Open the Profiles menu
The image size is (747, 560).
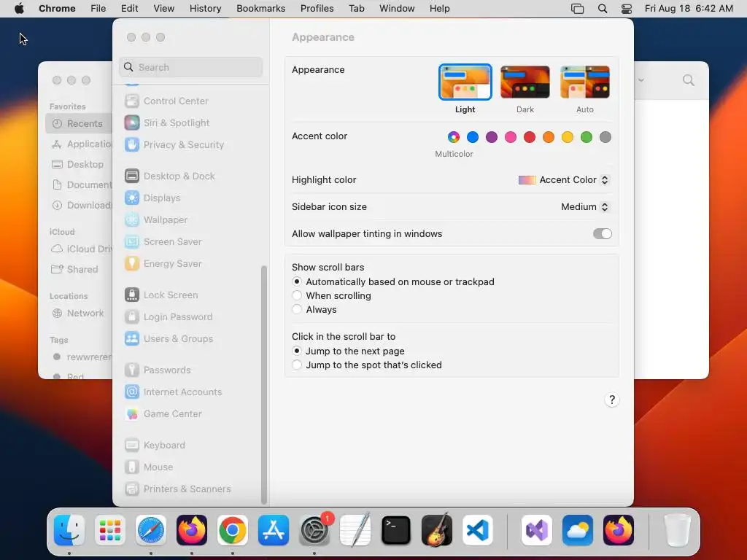pos(317,9)
